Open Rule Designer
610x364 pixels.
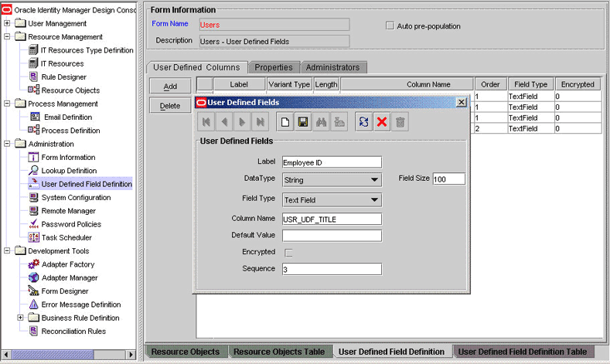(x=64, y=77)
